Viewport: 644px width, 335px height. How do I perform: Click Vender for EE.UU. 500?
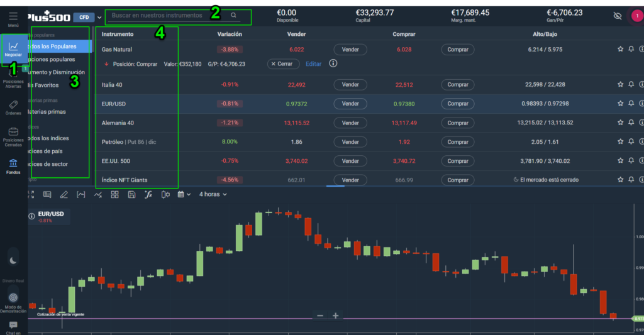[x=350, y=161]
